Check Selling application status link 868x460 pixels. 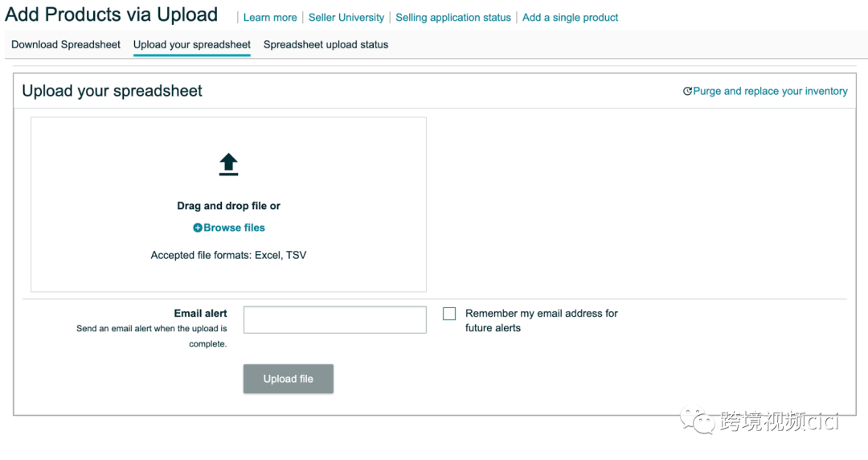pyautogui.click(x=453, y=18)
